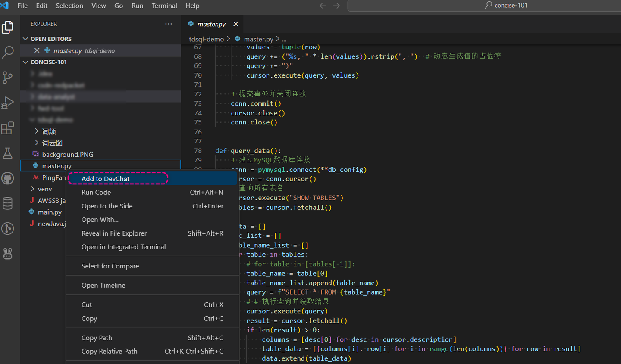Select Add to DevChat in context menu
Image resolution: width=621 pixels, height=364 pixels.
coord(106,179)
